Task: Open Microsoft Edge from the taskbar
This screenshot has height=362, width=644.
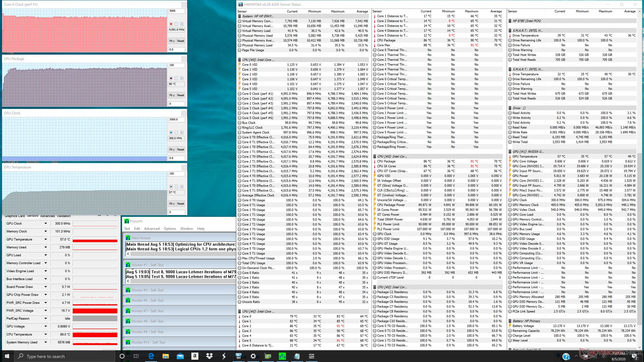Action: (151, 356)
